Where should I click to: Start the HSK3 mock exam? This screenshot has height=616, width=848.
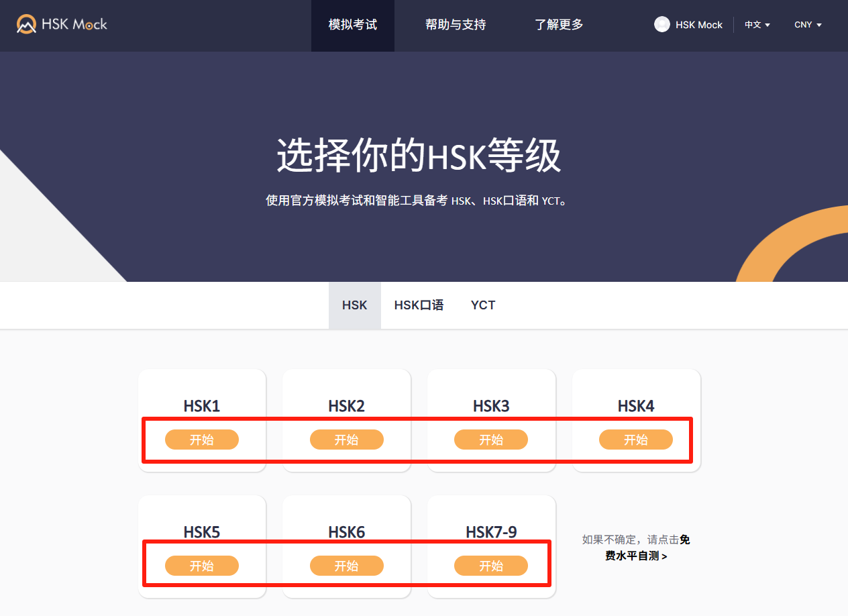pos(491,440)
